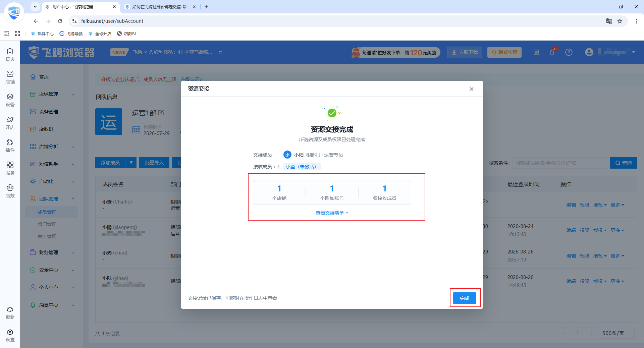Click 编辑 in the 小鹏 (xiaopeng) row
The width and height of the screenshot is (644, 348).
click(571, 230)
